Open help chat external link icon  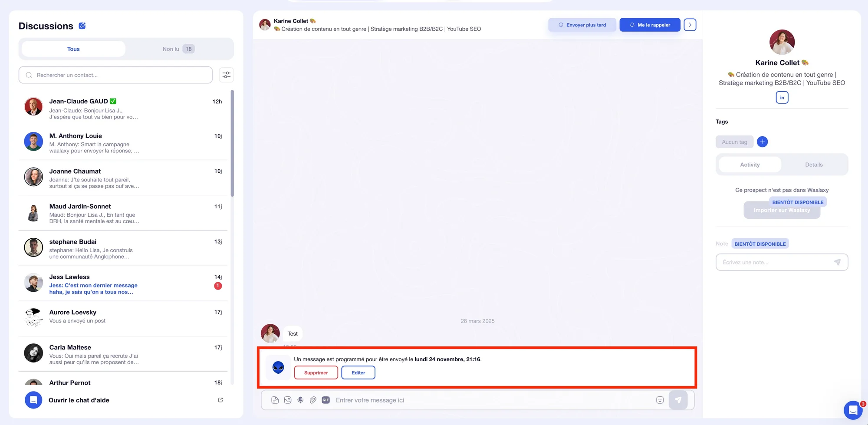(220, 400)
